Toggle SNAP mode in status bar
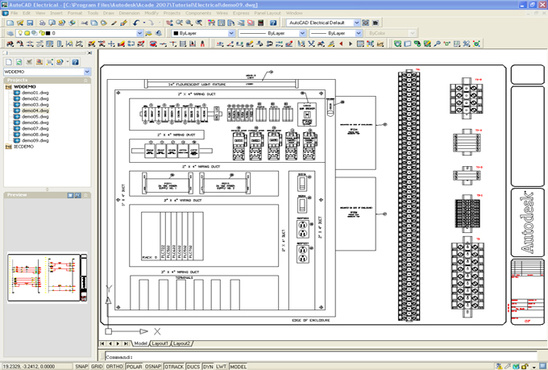Image resolution: width=548 pixels, height=370 pixels. (x=81, y=366)
